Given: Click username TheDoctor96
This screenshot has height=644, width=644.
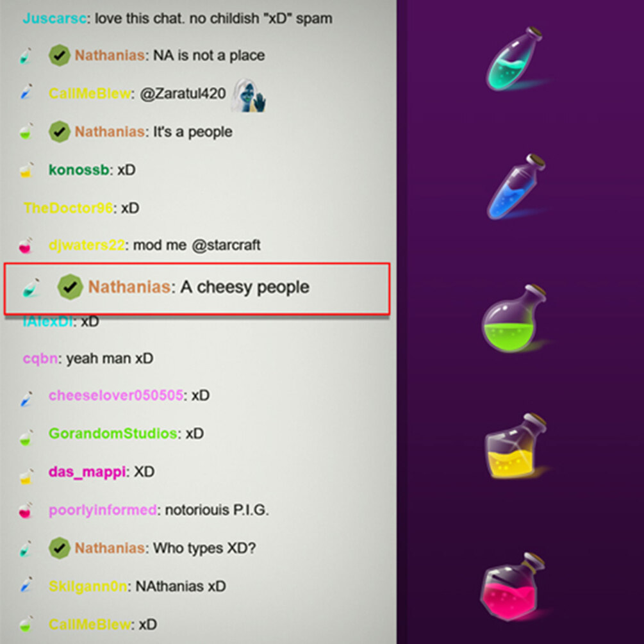Looking at the screenshot, I should (68, 208).
